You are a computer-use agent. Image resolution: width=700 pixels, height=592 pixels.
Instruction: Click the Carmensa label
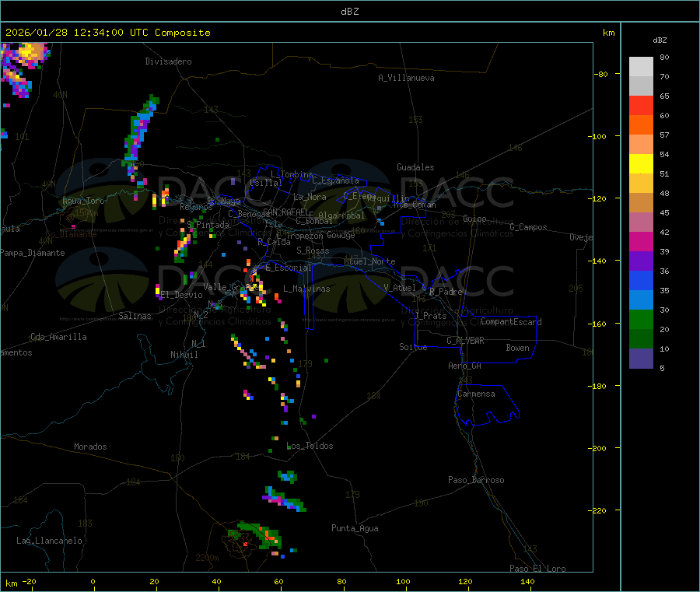(x=476, y=394)
